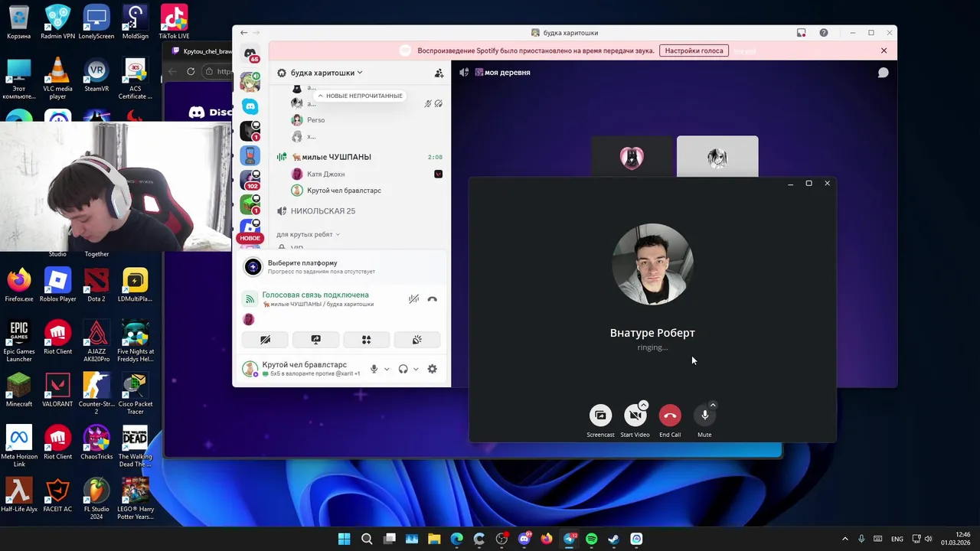Click the invite people icon

click(x=439, y=73)
